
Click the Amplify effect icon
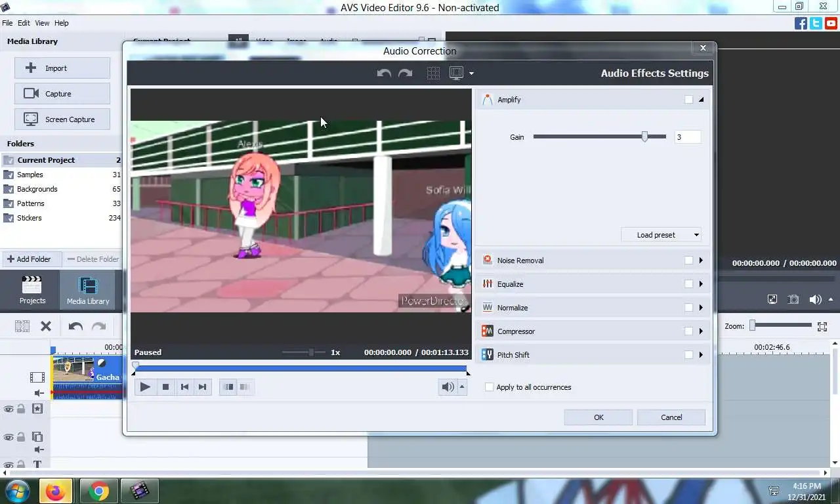(x=488, y=100)
